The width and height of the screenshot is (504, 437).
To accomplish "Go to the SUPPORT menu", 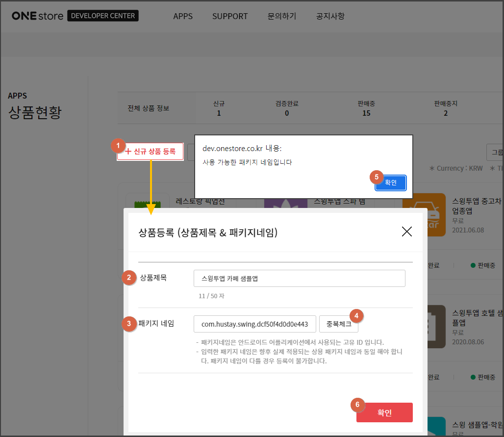I will (229, 16).
